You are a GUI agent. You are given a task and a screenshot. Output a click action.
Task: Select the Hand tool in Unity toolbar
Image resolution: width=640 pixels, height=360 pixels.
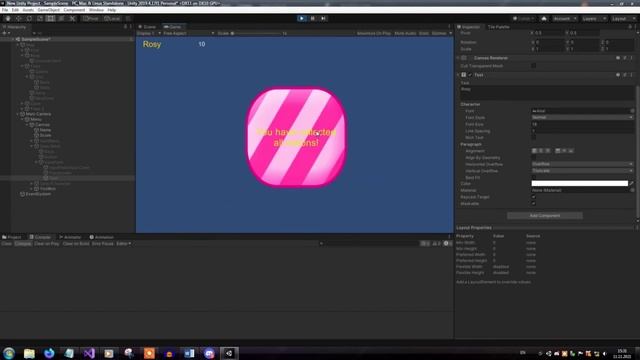[8, 18]
